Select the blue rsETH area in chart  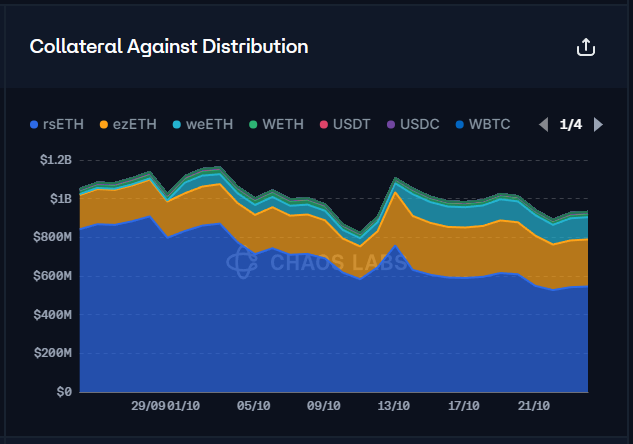(x=300, y=330)
